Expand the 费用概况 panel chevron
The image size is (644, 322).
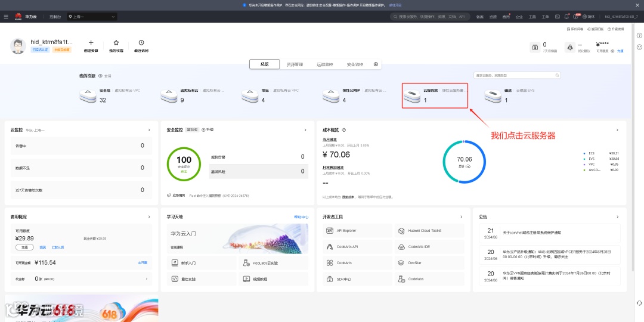pyautogui.click(x=149, y=216)
